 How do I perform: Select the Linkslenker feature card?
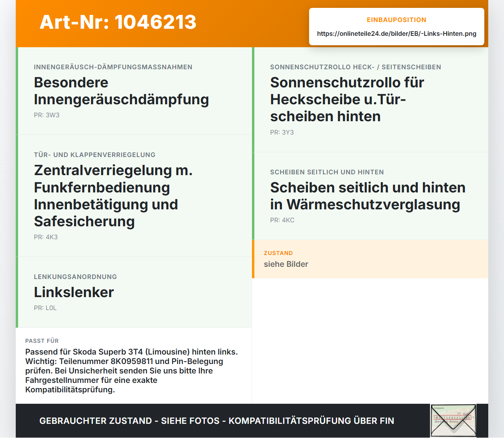click(x=134, y=292)
